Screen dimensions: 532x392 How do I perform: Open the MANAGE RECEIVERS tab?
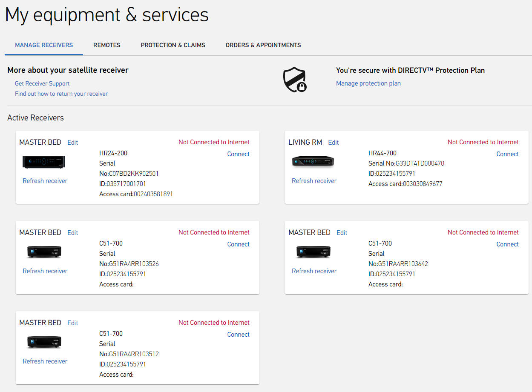pos(44,45)
